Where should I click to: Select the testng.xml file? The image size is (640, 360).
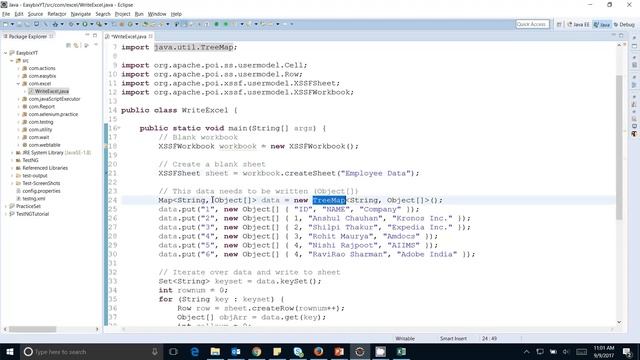34,199
